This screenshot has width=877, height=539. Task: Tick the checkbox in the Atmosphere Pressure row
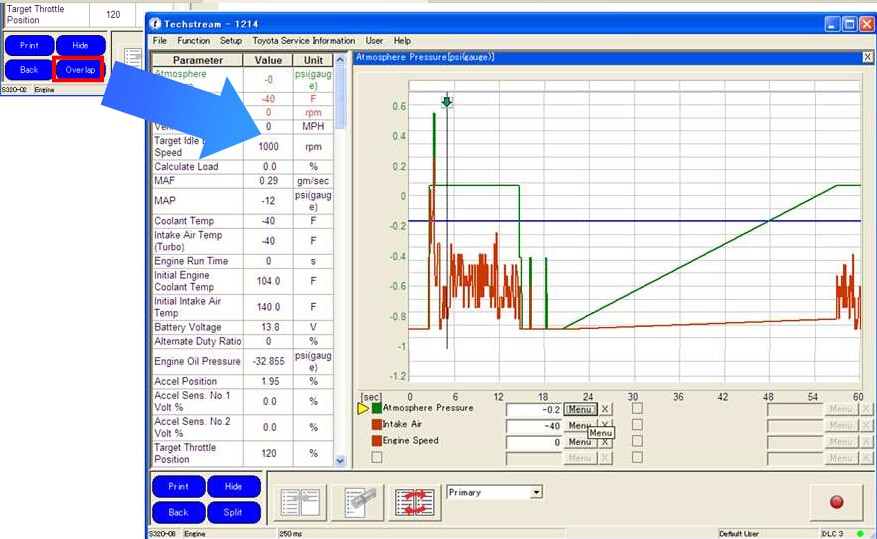(x=637, y=409)
